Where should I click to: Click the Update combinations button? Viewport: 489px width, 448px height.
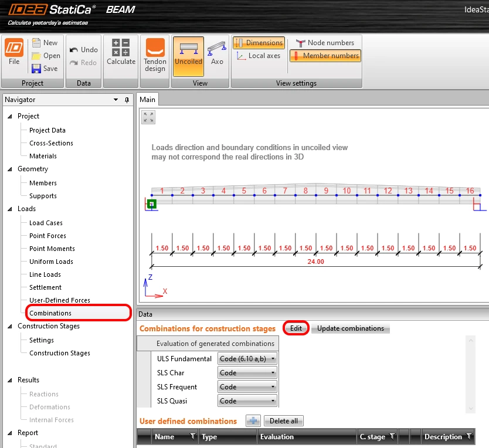tap(351, 328)
